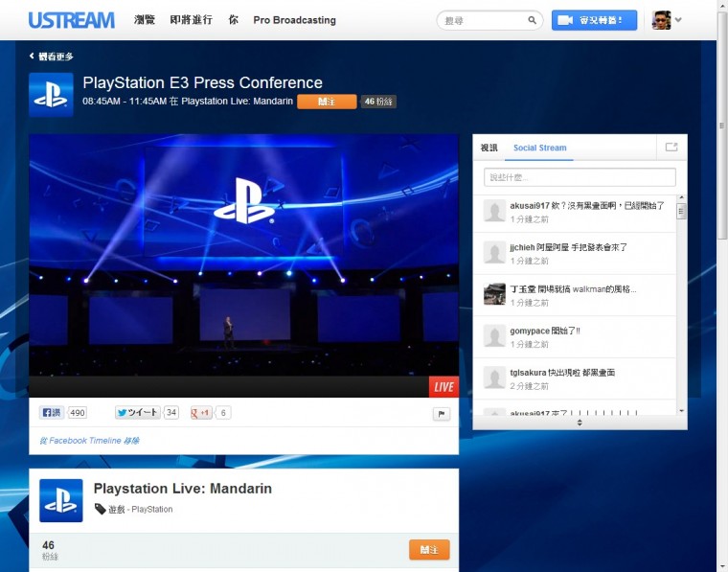Click the search magnifier icon
The height and width of the screenshot is (572, 728).
[x=532, y=20]
